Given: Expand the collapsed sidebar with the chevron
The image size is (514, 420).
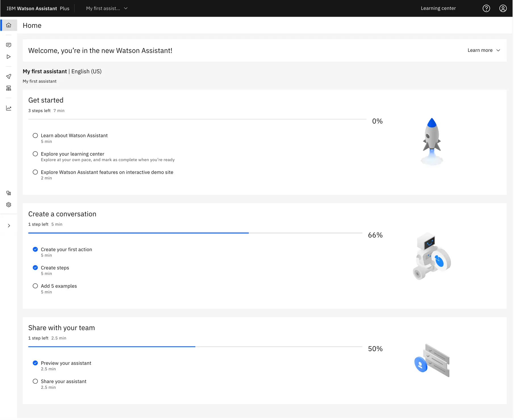Looking at the screenshot, I should (x=9, y=225).
